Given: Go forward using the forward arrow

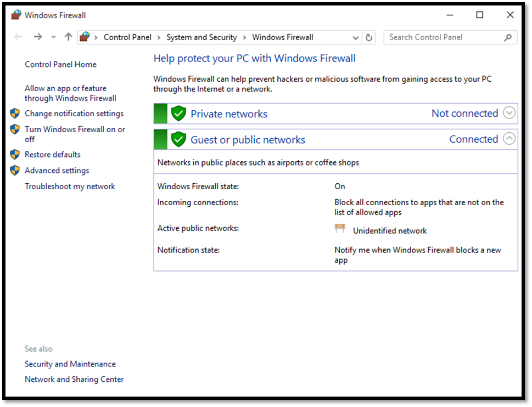Looking at the screenshot, I should 38,37.
